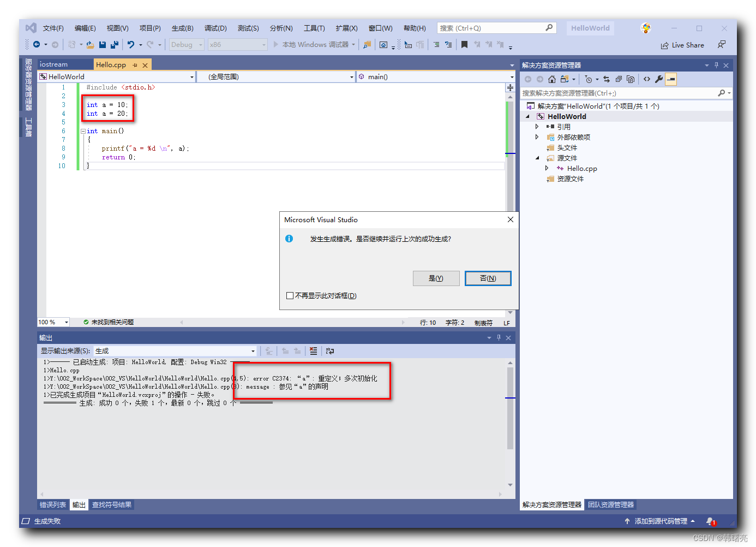The image size is (756, 547).
Task: Open the 工具(T) menu
Action: [314, 28]
